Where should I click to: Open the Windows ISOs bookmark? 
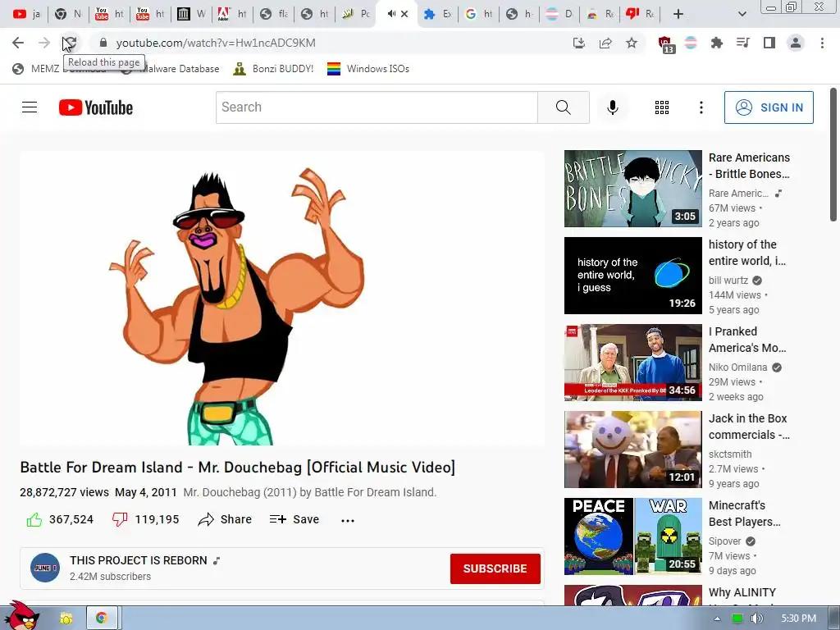tap(368, 69)
